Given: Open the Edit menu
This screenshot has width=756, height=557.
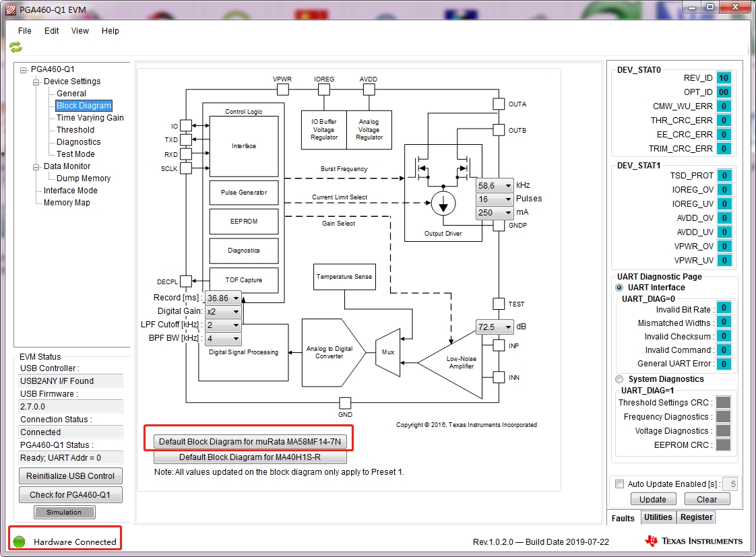Looking at the screenshot, I should point(52,31).
